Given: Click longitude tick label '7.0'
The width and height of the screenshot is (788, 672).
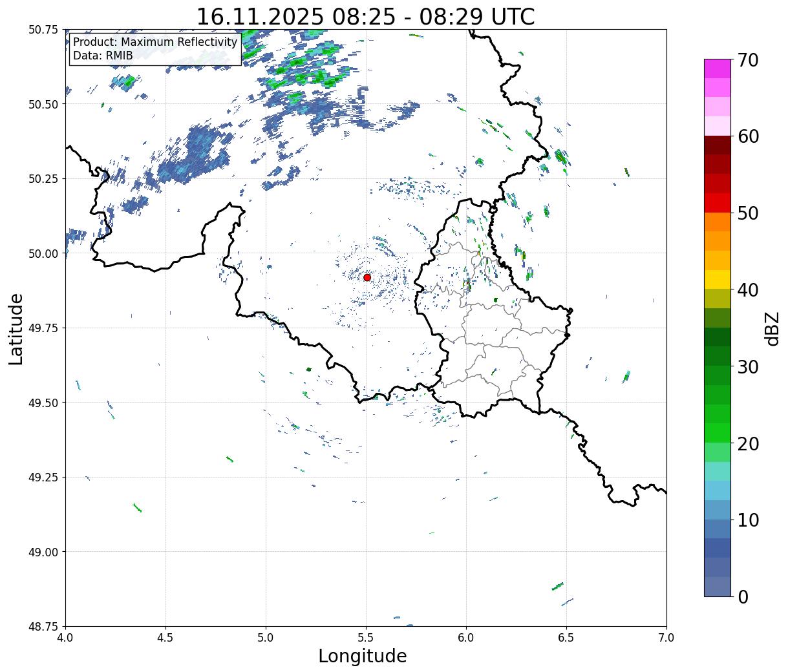Looking at the screenshot, I should tap(666, 637).
